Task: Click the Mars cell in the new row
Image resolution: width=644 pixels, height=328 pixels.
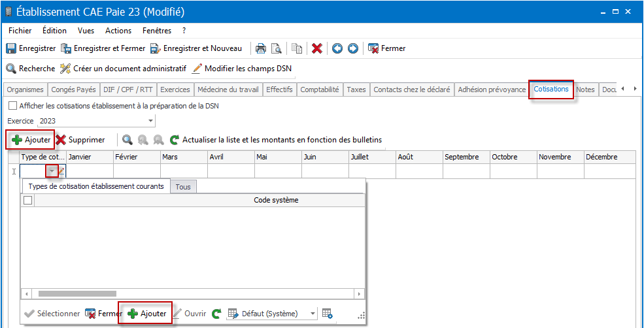Action: click(x=184, y=171)
